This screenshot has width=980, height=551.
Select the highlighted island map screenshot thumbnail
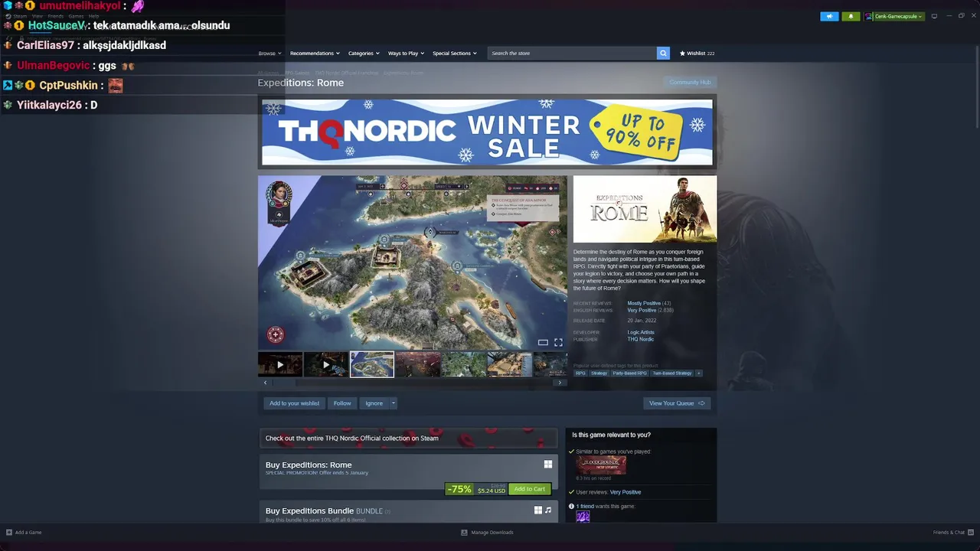(x=372, y=364)
